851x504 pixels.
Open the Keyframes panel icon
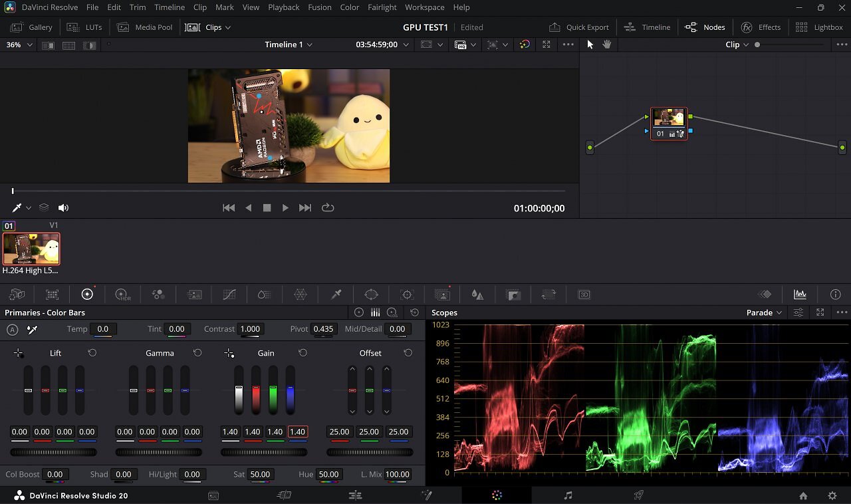click(765, 295)
